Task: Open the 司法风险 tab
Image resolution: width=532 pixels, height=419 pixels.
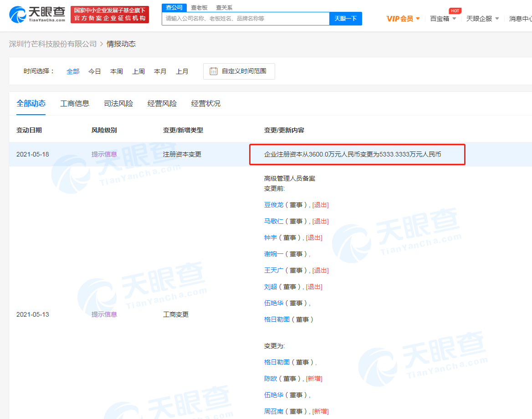Action: (x=118, y=104)
